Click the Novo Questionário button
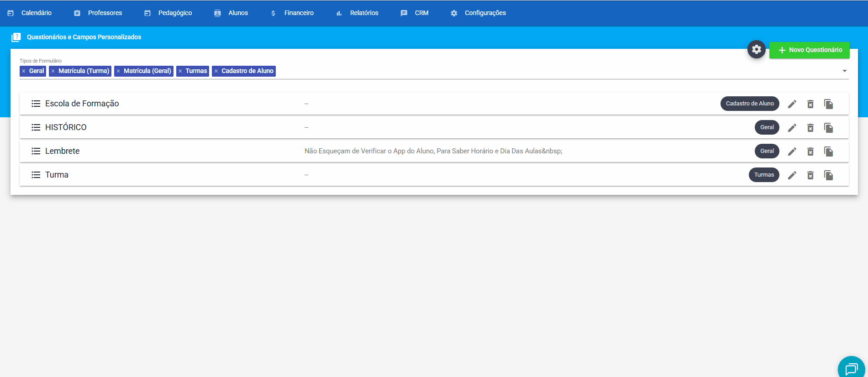This screenshot has width=868, height=377. coord(809,50)
